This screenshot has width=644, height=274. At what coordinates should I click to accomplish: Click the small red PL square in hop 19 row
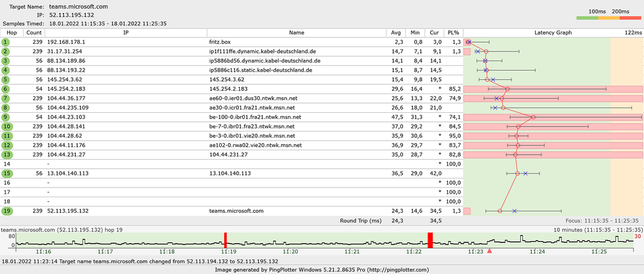[467, 211]
